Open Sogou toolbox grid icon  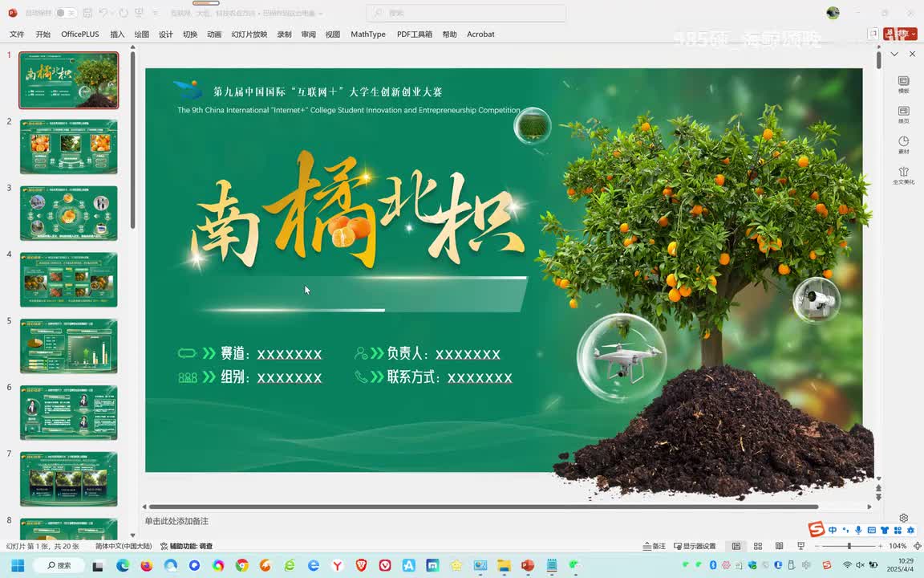point(898,530)
